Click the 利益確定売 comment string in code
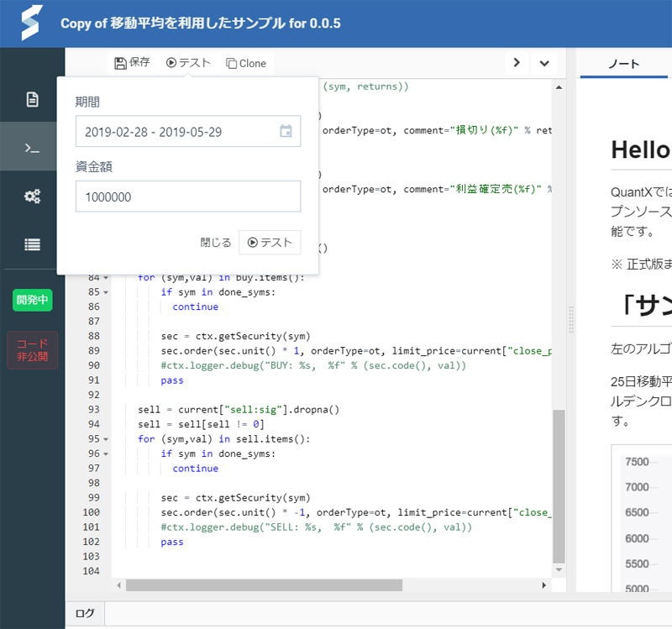 click(496, 189)
